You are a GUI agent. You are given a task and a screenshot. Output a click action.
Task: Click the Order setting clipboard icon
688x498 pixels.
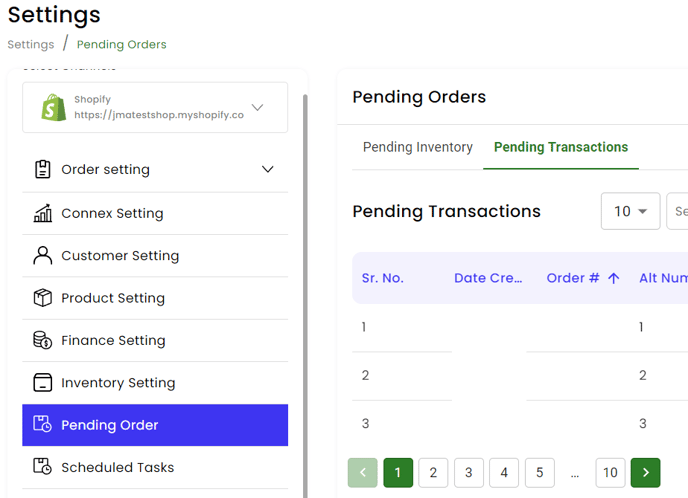pyautogui.click(x=43, y=169)
